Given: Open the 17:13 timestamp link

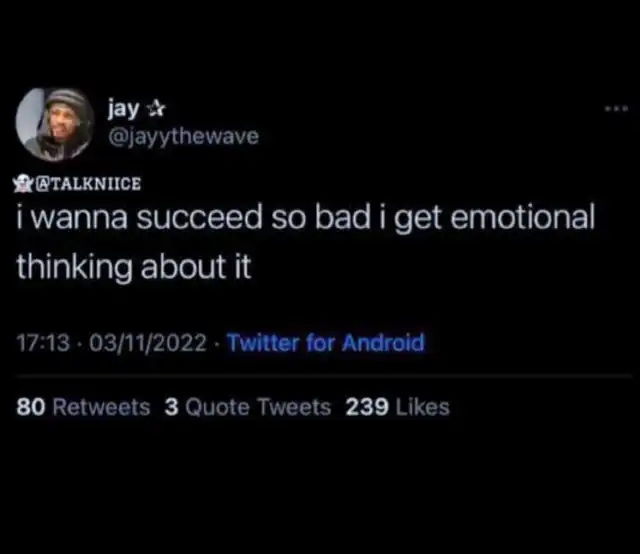Looking at the screenshot, I should (43, 343).
